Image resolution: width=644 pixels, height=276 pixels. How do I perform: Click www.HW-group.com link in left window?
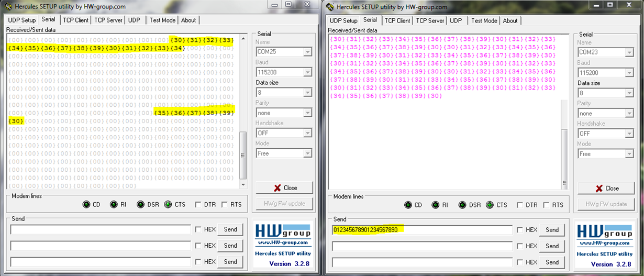point(283,242)
